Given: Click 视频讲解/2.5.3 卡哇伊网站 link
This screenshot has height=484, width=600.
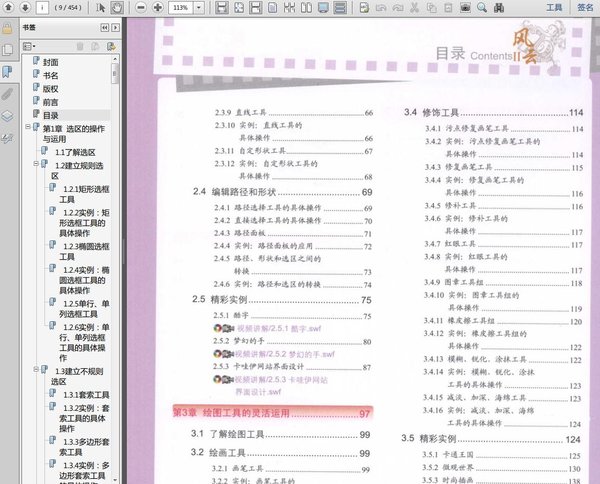Looking at the screenshot, I should pyautogui.click(x=281, y=380).
